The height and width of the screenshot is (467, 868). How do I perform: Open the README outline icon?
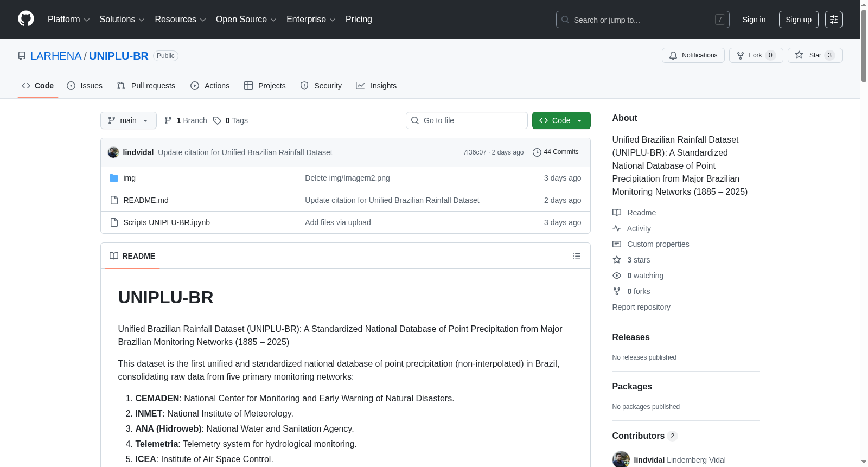point(577,256)
